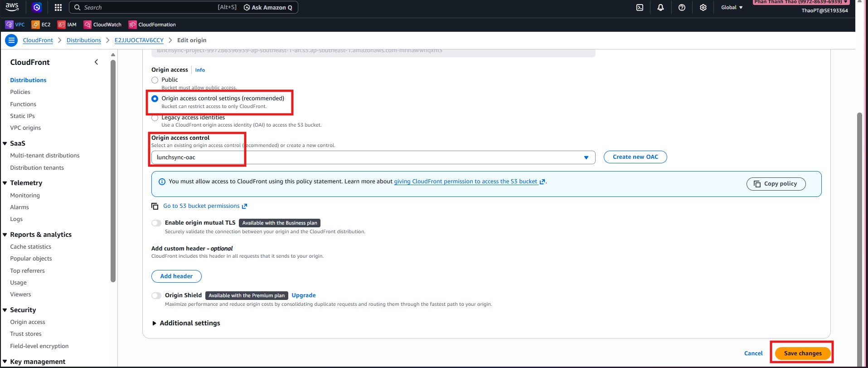
Task: Click Upgrade link next to Origin Shield
Action: pos(304,295)
